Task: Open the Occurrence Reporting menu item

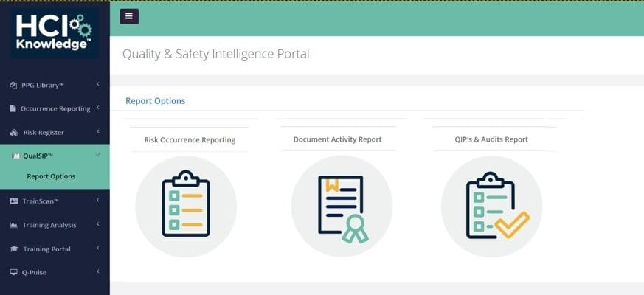Action: (x=55, y=108)
